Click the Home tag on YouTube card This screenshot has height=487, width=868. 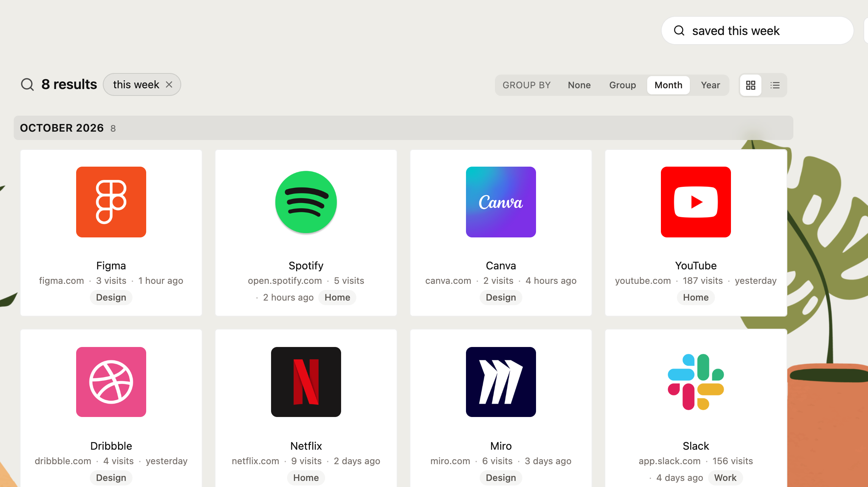696,298
